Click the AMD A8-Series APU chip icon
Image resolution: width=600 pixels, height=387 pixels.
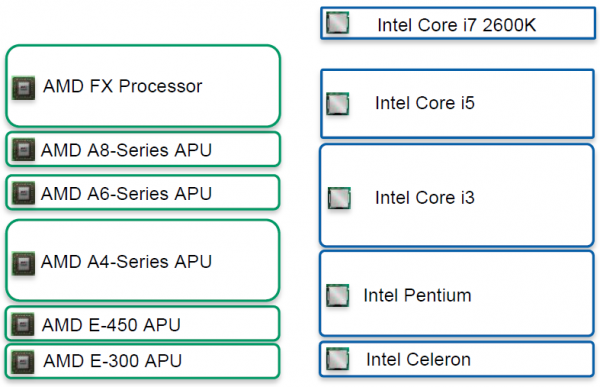[x=23, y=149]
